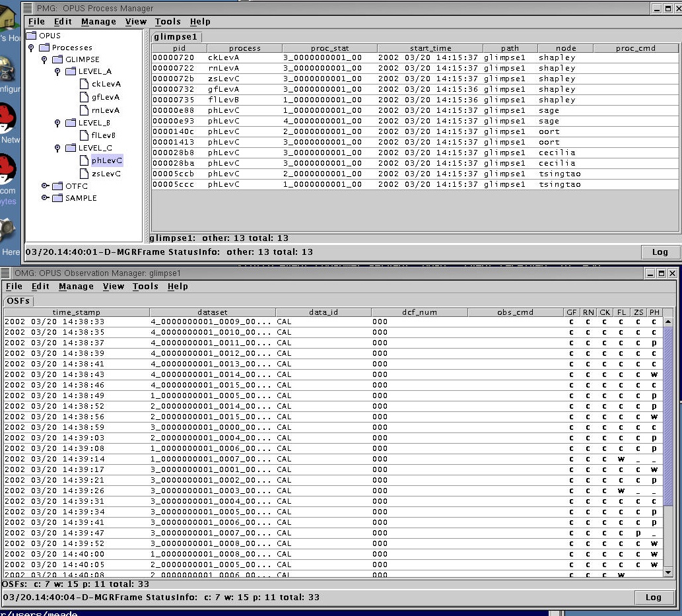Select the OSFs tab in Observation Manager
The width and height of the screenshot is (682, 616).
click(18, 300)
